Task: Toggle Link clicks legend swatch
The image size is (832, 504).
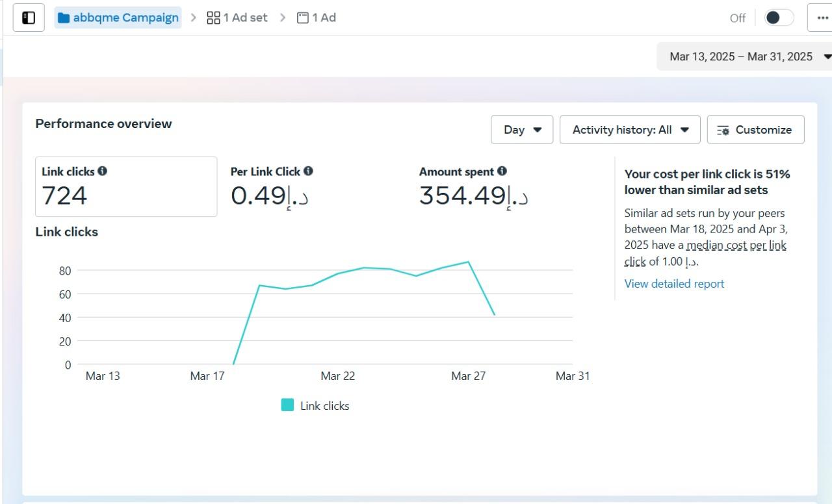Action: pyautogui.click(x=287, y=405)
